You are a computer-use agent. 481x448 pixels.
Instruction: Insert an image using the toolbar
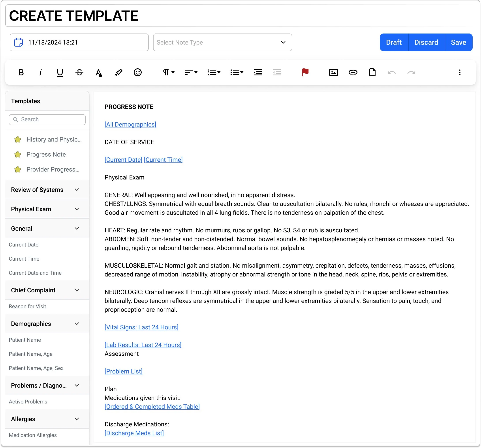point(333,72)
